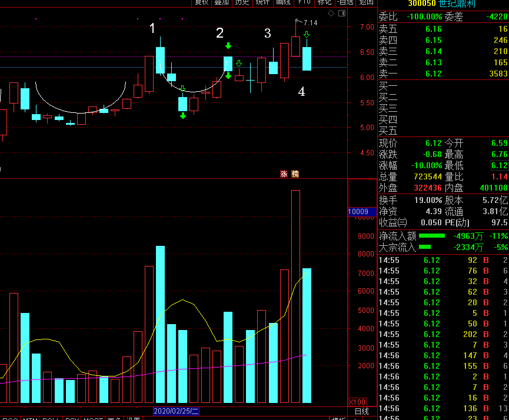Click the red 涨 badge icon
Screen dimensions: 509x420
pyautogui.click(x=284, y=174)
